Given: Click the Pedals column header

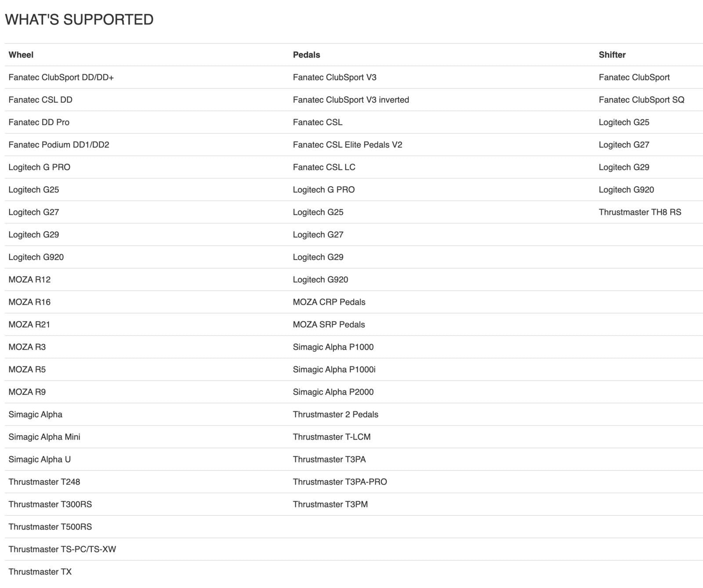Looking at the screenshot, I should click(306, 55).
